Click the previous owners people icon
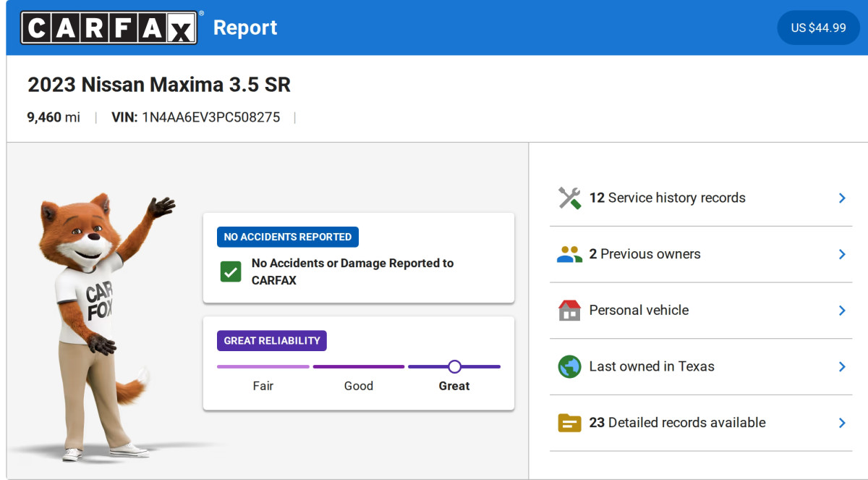This screenshot has width=868, height=480. (x=569, y=254)
